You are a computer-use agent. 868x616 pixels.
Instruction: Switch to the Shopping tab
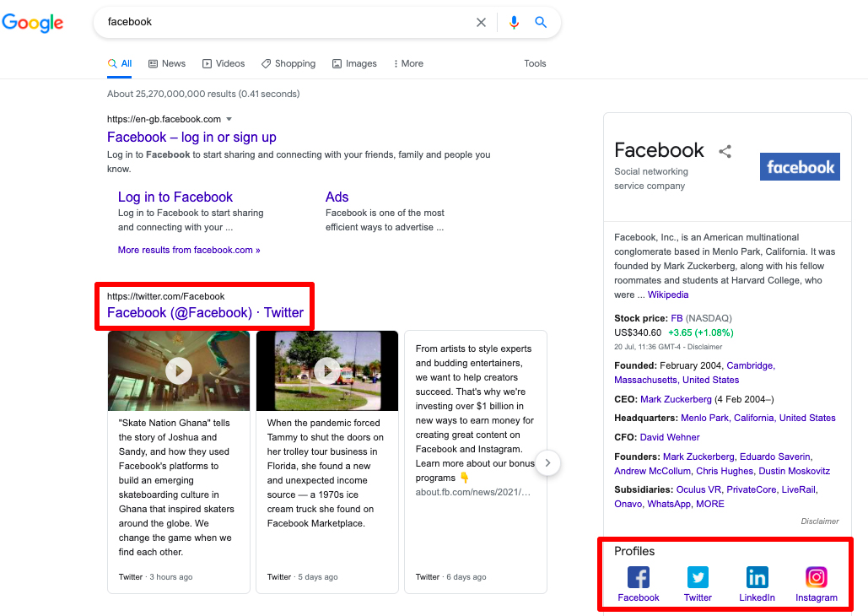tap(288, 63)
